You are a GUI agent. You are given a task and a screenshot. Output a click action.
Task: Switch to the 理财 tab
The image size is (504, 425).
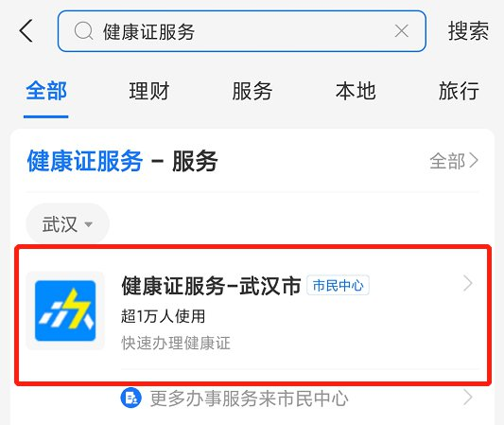(149, 91)
